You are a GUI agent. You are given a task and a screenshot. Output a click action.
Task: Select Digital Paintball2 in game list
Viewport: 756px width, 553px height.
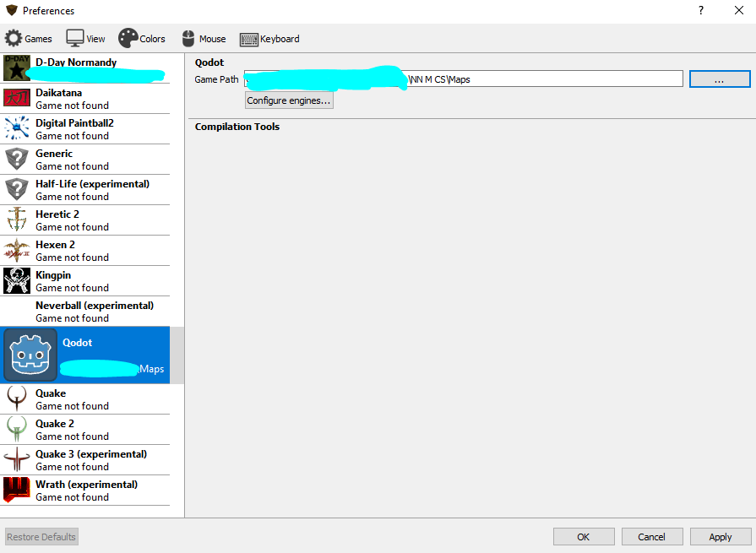[84, 129]
